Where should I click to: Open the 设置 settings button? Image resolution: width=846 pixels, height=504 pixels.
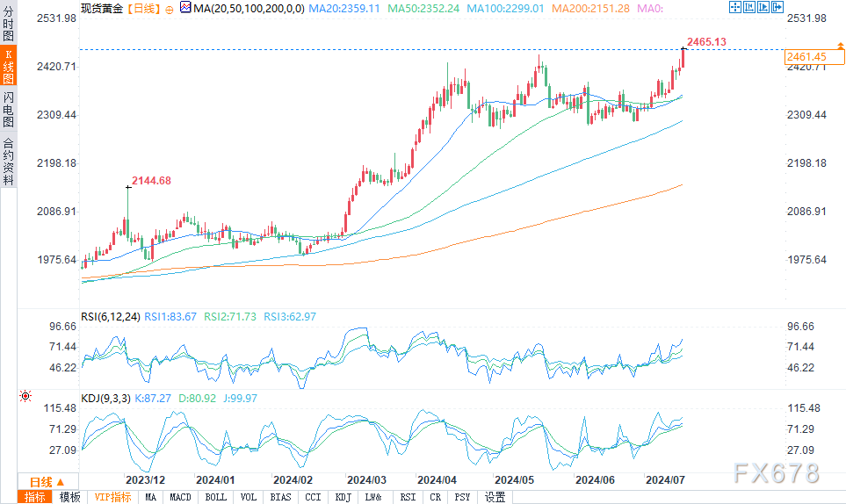tap(495, 497)
